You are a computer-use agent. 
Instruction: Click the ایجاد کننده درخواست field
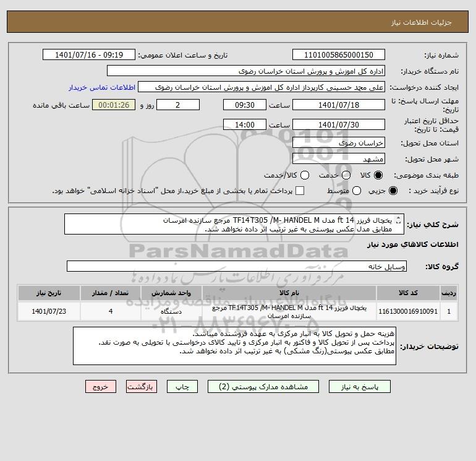click(261, 87)
